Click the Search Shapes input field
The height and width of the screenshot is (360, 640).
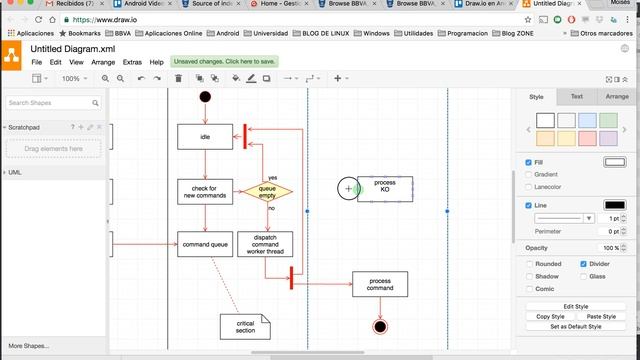[53, 103]
